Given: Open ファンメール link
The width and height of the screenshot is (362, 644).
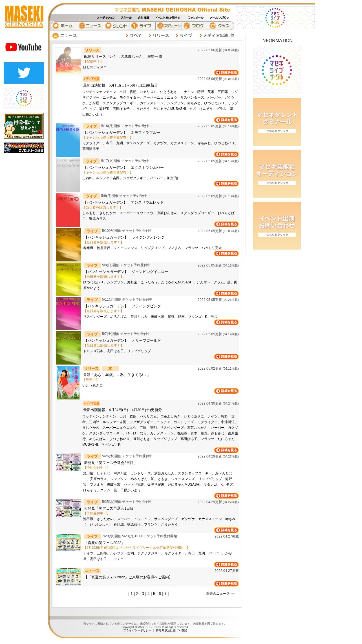Looking at the screenshot, I should click(196, 18).
